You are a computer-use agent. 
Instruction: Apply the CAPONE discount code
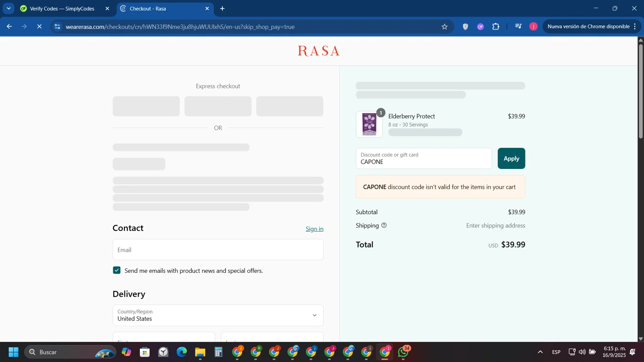pos(511,158)
